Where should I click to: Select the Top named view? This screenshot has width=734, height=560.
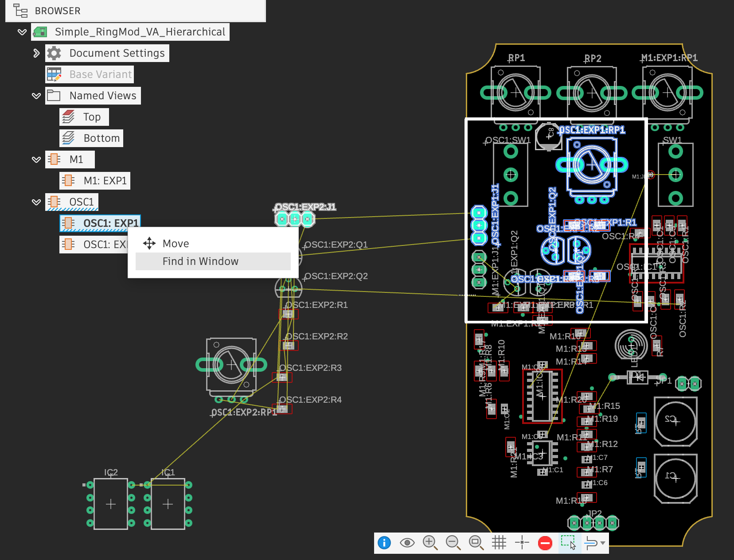click(84, 117)
